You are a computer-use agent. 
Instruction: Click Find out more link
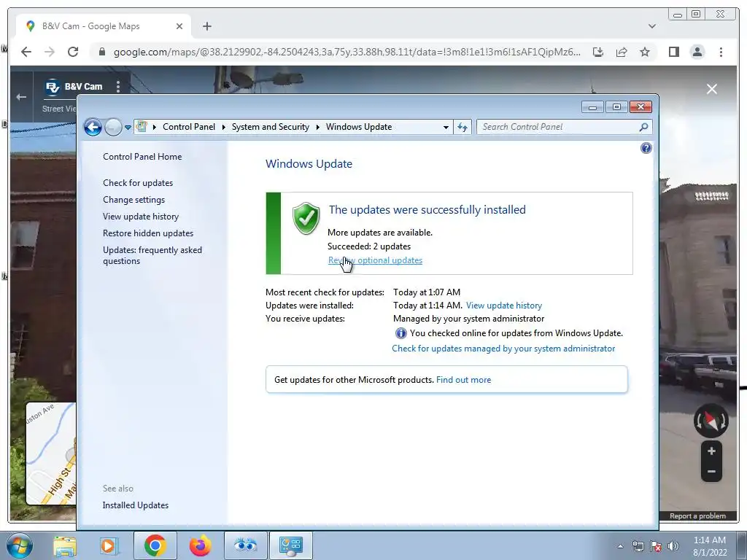pos(463,379)
